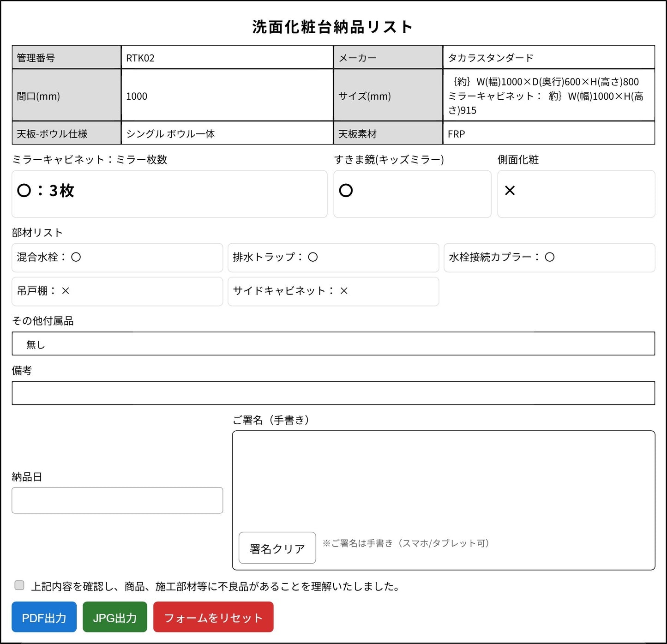Click the 間口(mm) value 1000
This screenshot has width=667, height=644.
[x=227, y=96]
